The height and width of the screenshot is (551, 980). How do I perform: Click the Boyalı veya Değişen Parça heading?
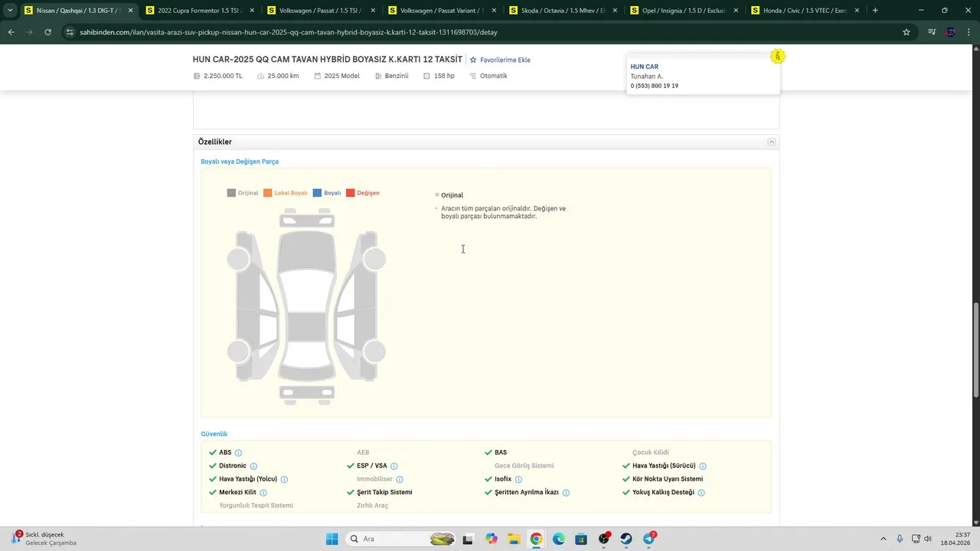pyautogui.click(x=240, y=161)
